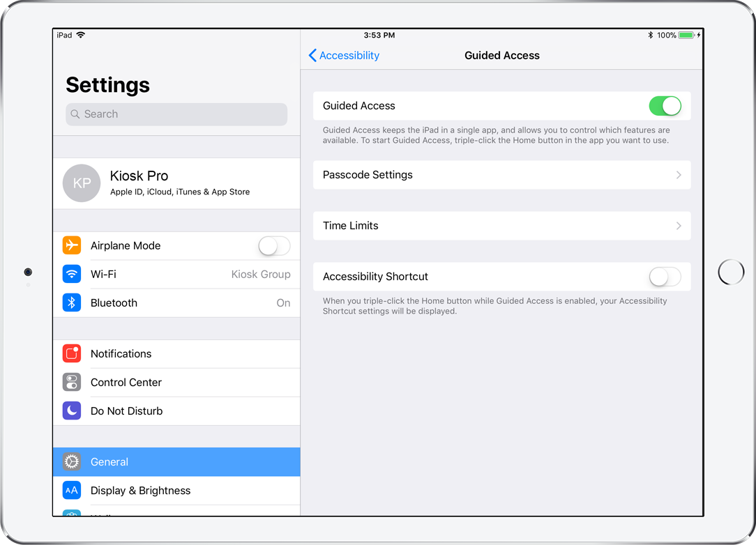
Task: Tap the Guided Access row label
Action: pyautogui.click(x=358, y=106)
